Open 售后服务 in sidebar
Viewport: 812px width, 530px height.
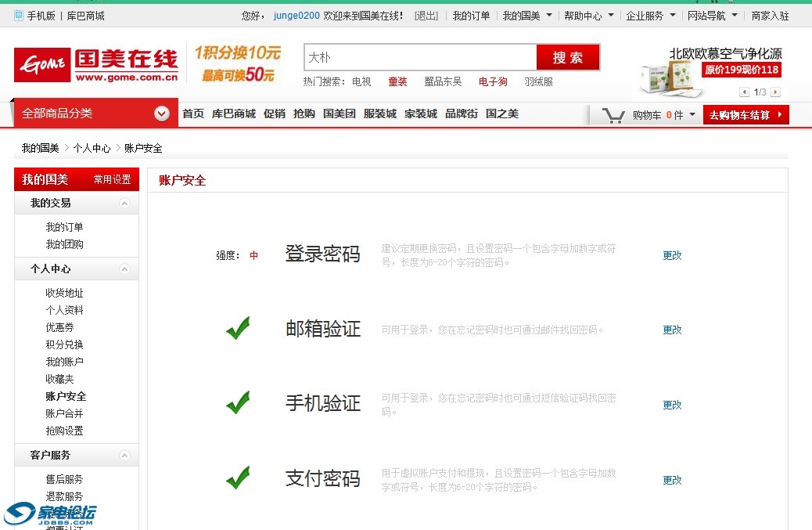tap(64, 479)
